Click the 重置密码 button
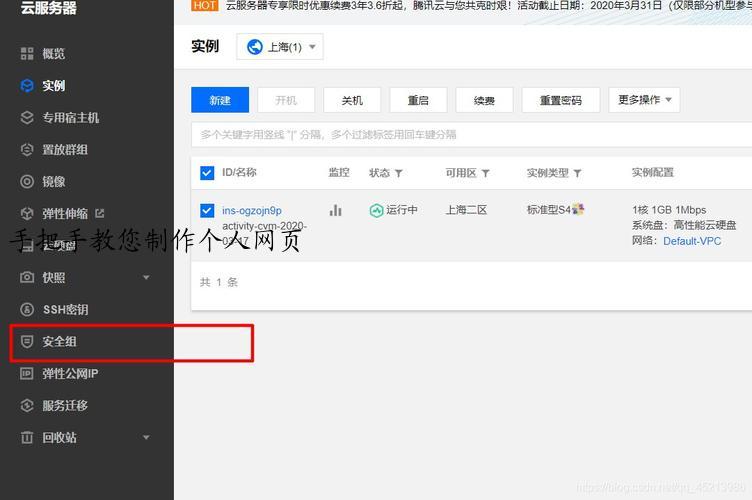The height and width of the screenshot is (500, 752). [561, 100]
